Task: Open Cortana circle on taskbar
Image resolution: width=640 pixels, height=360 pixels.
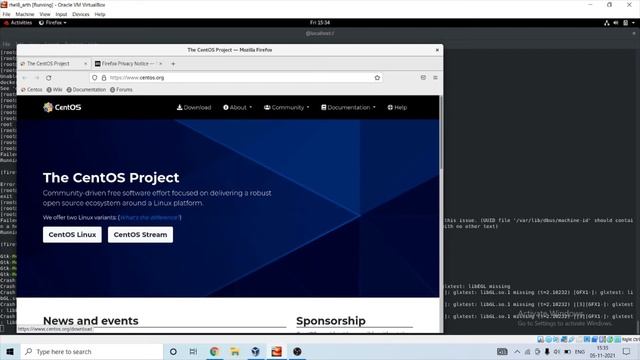Action: point(173,351)
